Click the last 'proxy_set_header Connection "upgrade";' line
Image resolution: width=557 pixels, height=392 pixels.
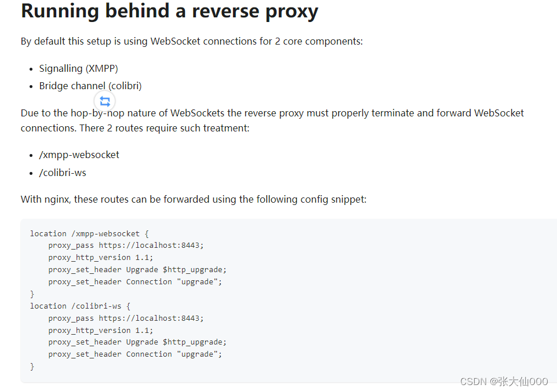point(135,354)
